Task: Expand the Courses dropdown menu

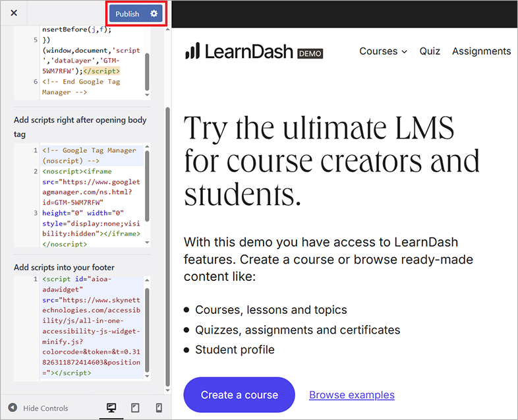Action: coord(383,51)
